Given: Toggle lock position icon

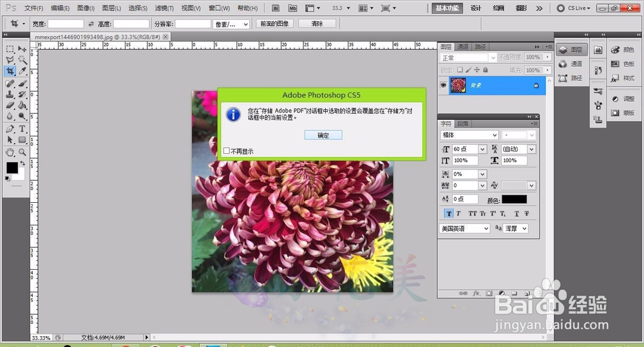Looking at the screenshot, I should [477, 70].
